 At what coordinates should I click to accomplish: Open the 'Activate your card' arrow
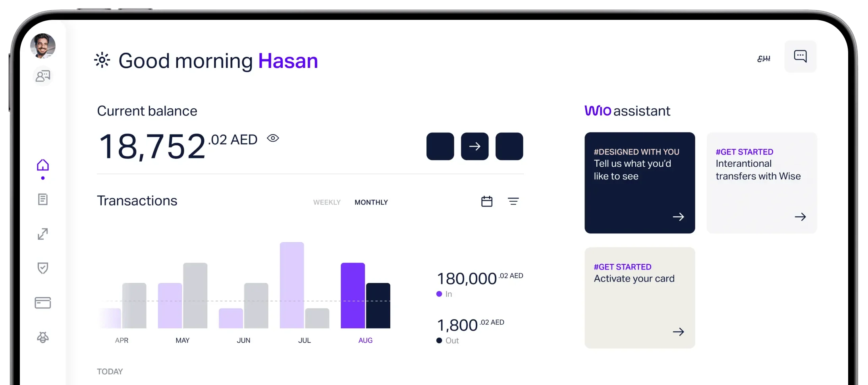tap(678, 332)
